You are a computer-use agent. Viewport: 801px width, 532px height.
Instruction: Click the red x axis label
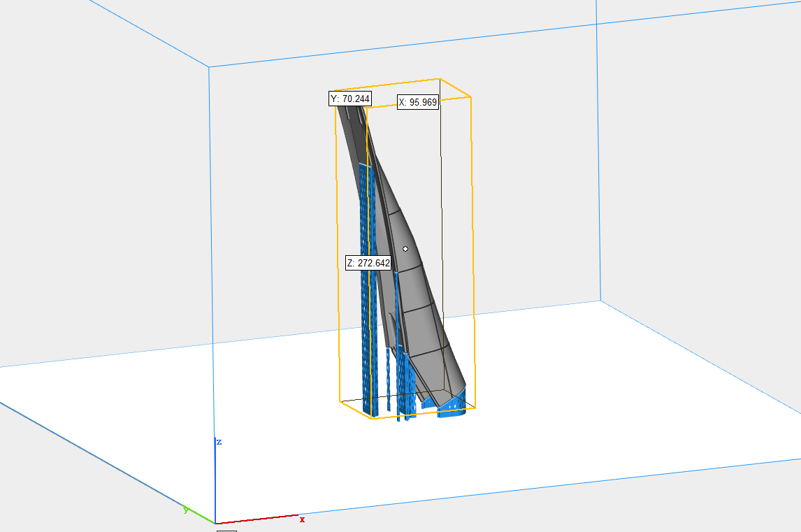pyautogui.click(x=301, y=520)
